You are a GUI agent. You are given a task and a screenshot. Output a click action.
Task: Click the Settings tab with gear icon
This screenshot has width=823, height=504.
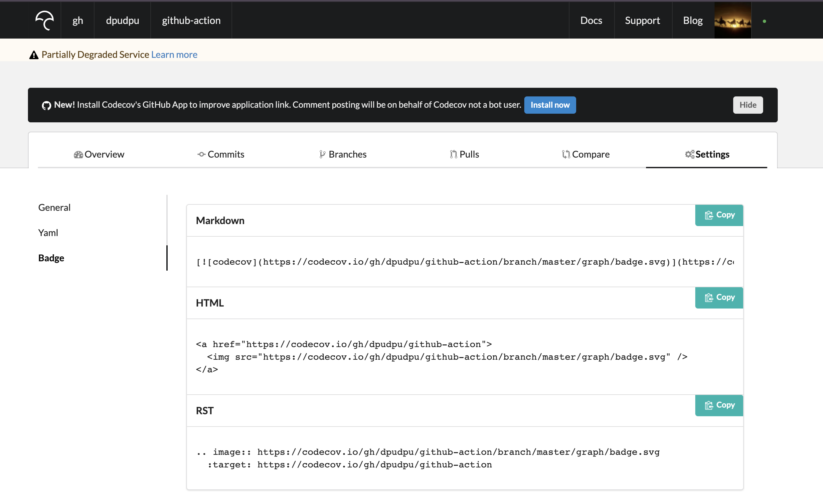[707, 154]
